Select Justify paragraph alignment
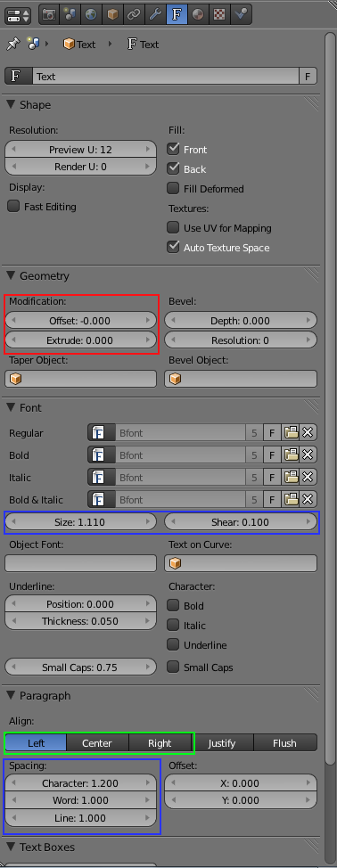 point(223,743)
